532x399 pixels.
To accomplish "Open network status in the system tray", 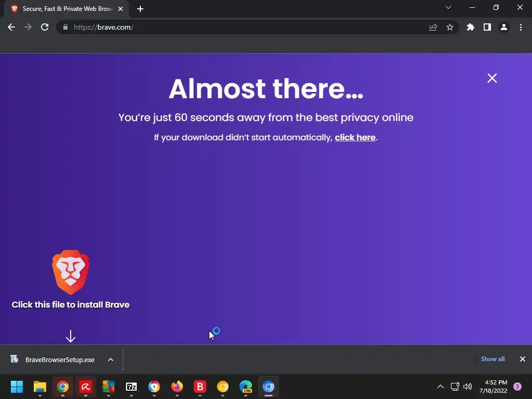I will coord(455,387).
